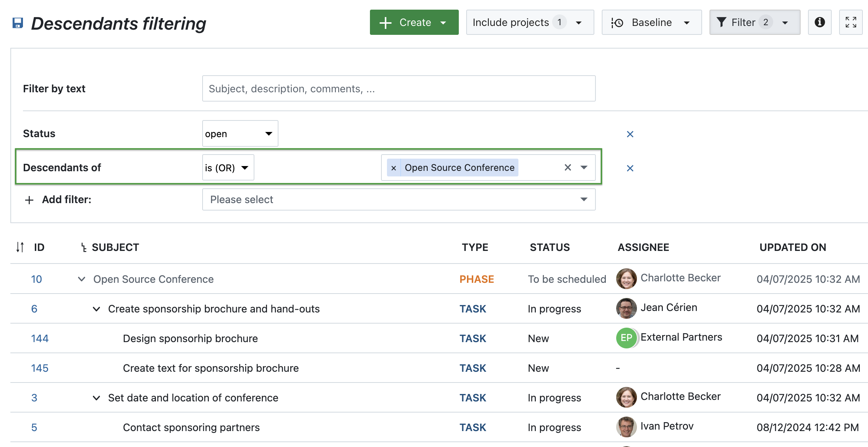868x447 pixels.
Task: Collapse Create sponsorship brochure children
Action: pos(96,309)
